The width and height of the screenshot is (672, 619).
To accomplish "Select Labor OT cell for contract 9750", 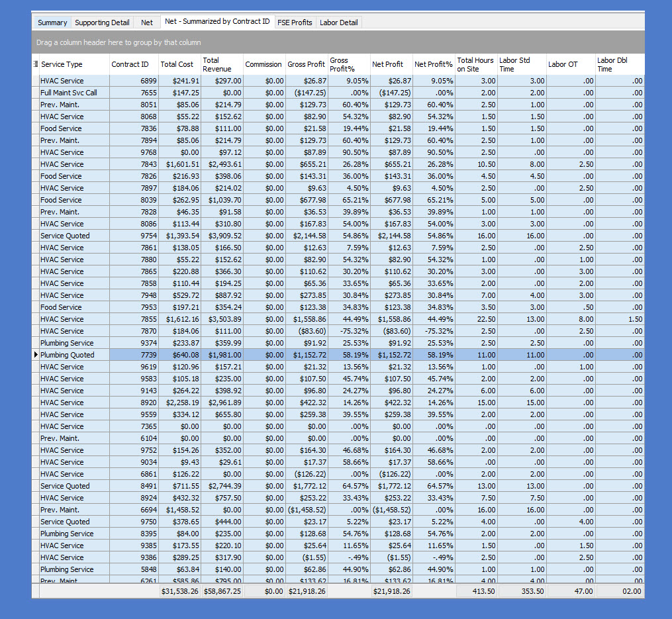I will 571,522.
